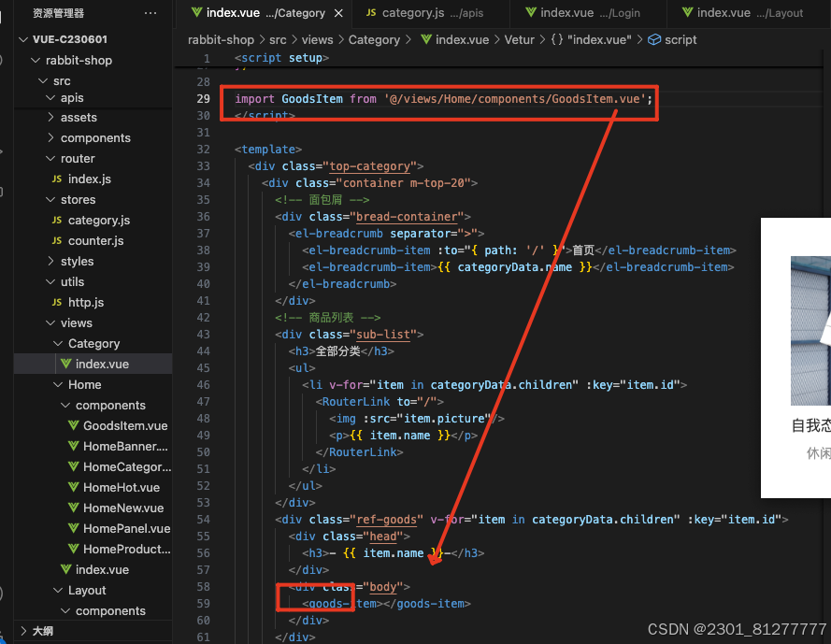Open GoodsItem.vue in the file tree
831x644 pixels.
(x=125, y=425)
